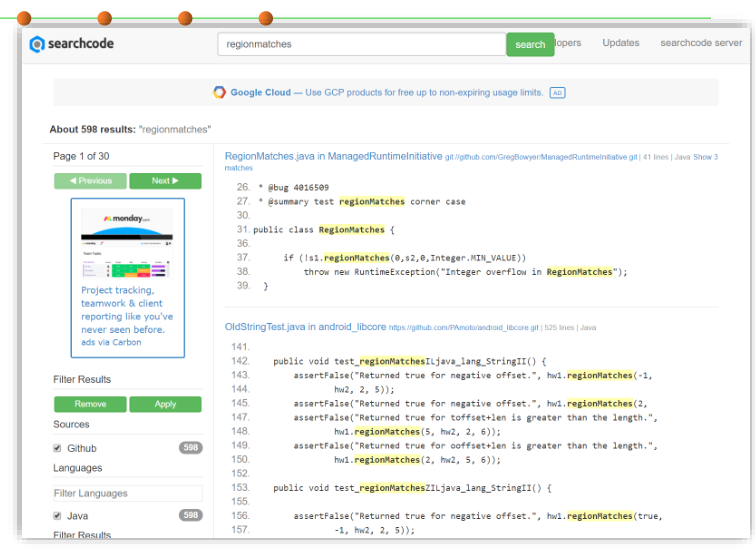Click the Remove filter button
This screenshot has height=551, width=755.
point(90,404)
